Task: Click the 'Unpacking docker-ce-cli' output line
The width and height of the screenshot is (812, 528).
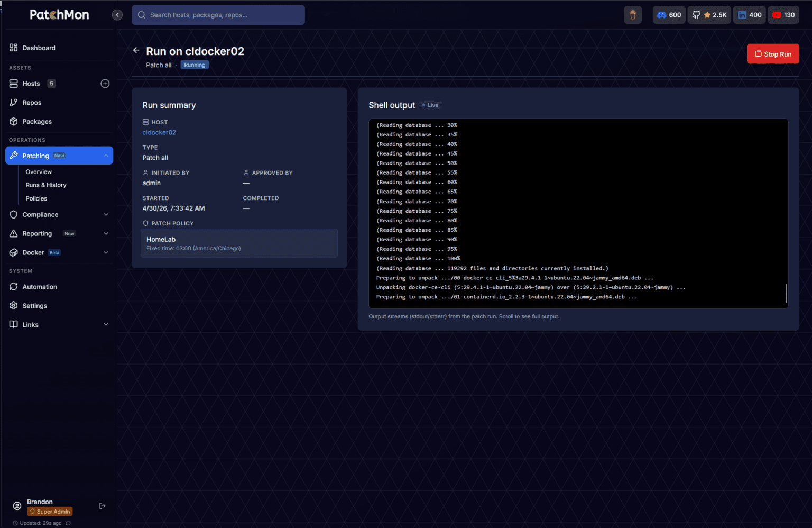Action: point(531,287)
